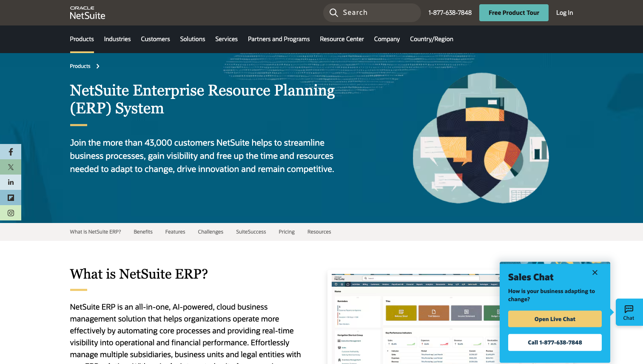Screen dimensions: 643x364
Task: Click the Log In link
Action: click(564, 12)
